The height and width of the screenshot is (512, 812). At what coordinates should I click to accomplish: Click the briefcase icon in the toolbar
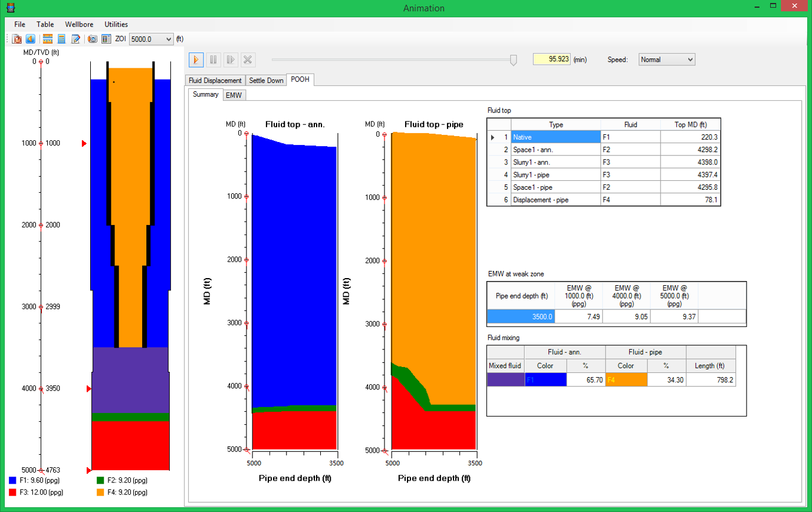[x=17, y=39]
